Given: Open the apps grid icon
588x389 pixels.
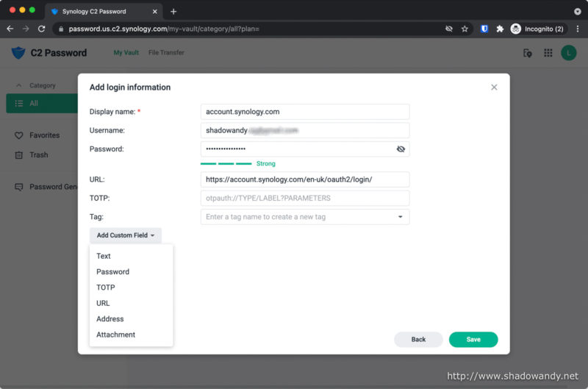Looking at the screenshot, I should 548,53.
